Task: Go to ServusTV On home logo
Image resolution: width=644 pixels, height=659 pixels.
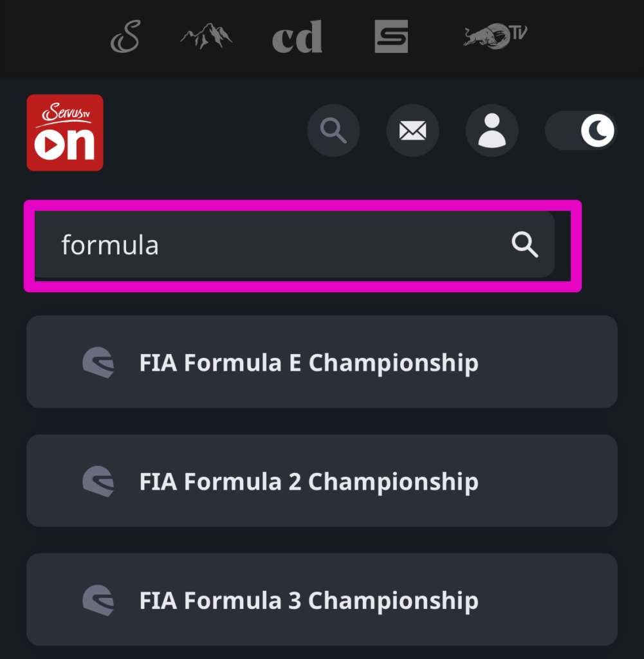Action: [x=65, y=133]
